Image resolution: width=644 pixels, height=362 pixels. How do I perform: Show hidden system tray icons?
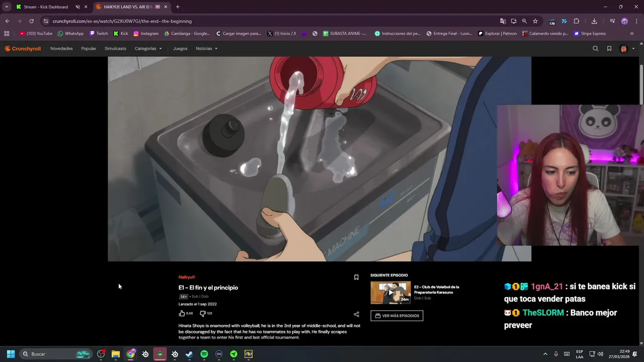(545, 354)
